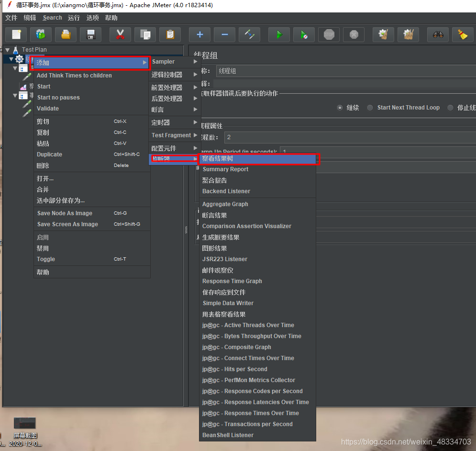Click the Reset search broom icon
This screenshot has height=451, width=476.
[463, 34]
